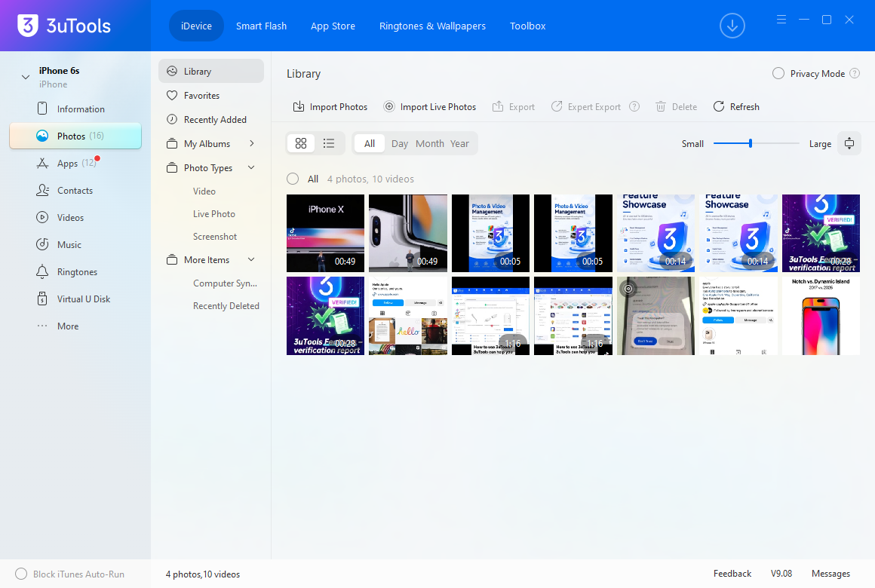Click the More ellipsis icon
Screen dimensions: 875x588
(42, 326)
